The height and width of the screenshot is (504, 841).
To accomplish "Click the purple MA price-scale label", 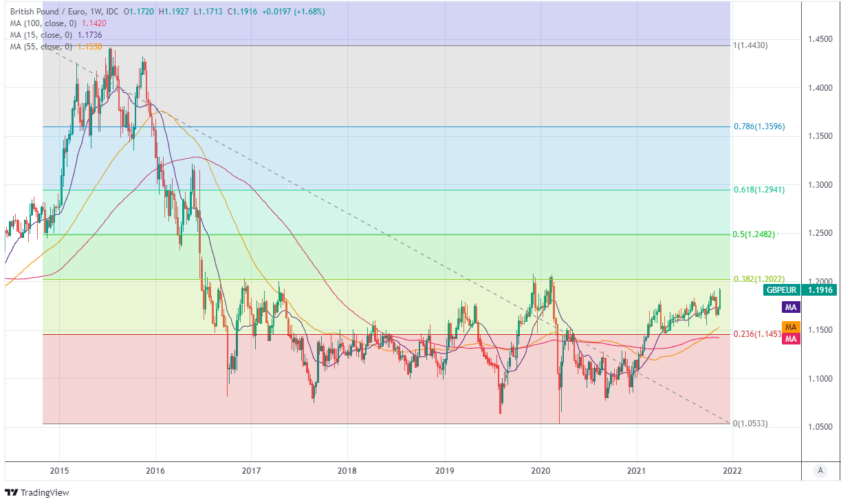I will 791,307.
